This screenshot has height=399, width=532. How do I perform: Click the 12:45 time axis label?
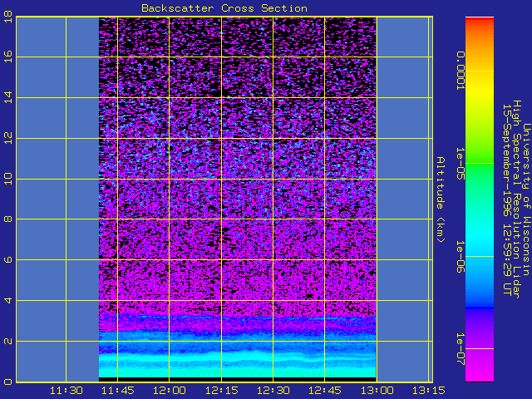325,391
